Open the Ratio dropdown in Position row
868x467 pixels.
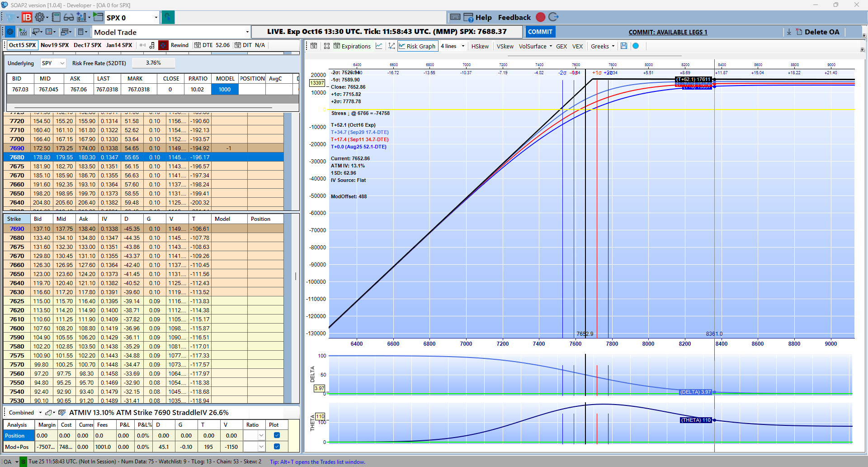point(261,435)
